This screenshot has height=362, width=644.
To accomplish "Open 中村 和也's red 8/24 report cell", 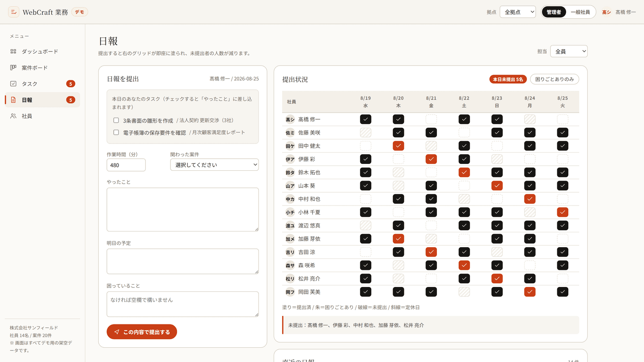I will pyautogui.click(x=530, y=199).
